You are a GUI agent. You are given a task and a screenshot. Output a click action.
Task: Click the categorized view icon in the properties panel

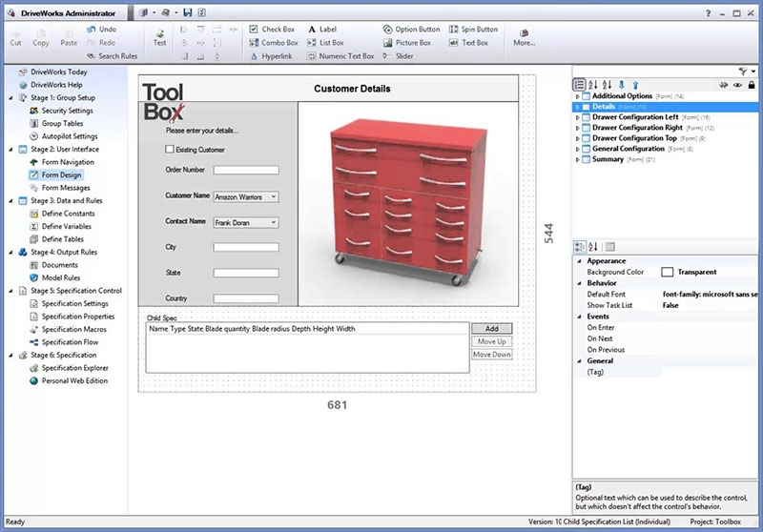tap(579, 247)
